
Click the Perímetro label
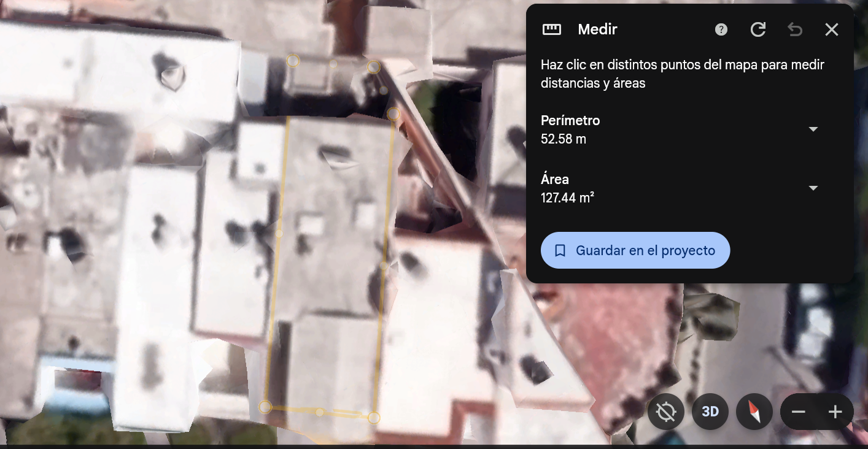[x=570, y=120]
